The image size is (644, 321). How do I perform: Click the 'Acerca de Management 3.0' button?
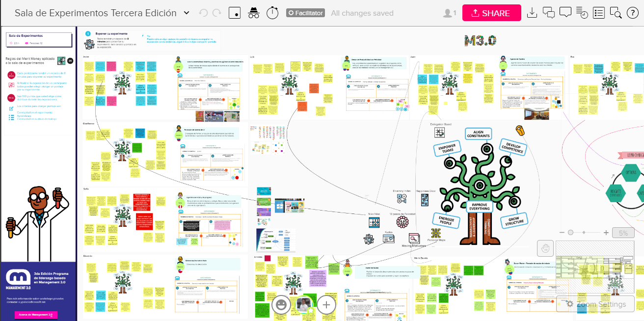pos(35,315)
